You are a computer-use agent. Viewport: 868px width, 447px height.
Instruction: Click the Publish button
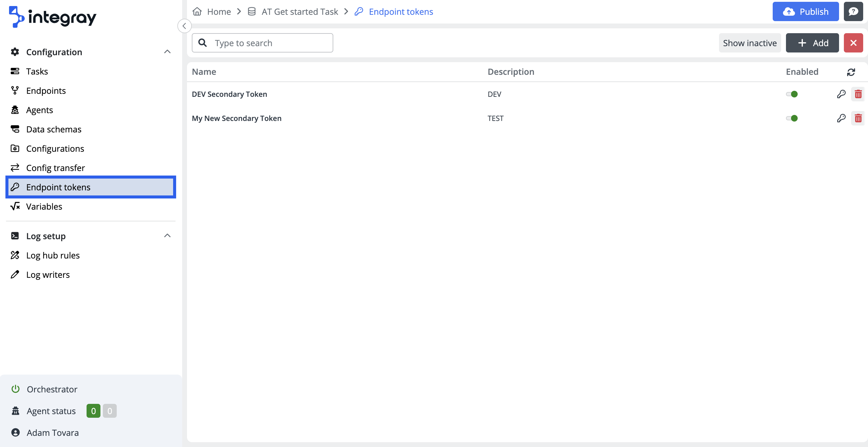point(805,11)
